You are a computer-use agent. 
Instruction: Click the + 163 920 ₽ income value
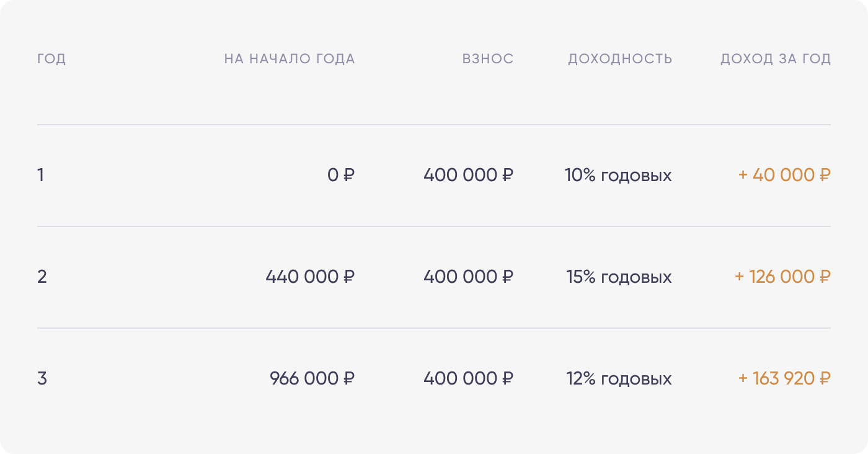pos(784,378)
